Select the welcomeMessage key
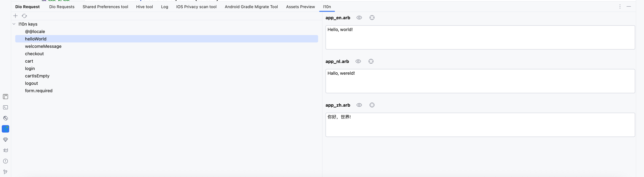Screen dimensions: 644x177 click(x=43, y=46)
